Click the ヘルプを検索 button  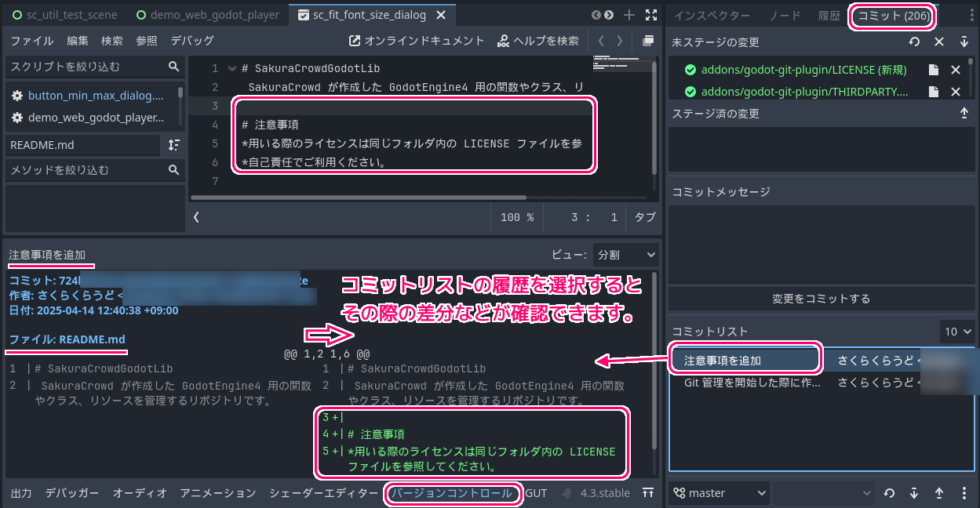pos(538,41)
